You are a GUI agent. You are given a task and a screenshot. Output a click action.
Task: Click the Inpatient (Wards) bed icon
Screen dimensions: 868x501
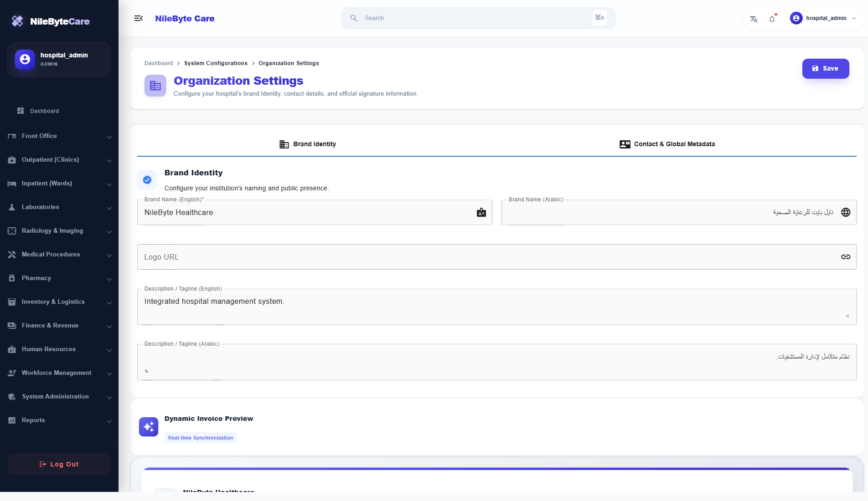pyautogui.click(x=12, y=184)
